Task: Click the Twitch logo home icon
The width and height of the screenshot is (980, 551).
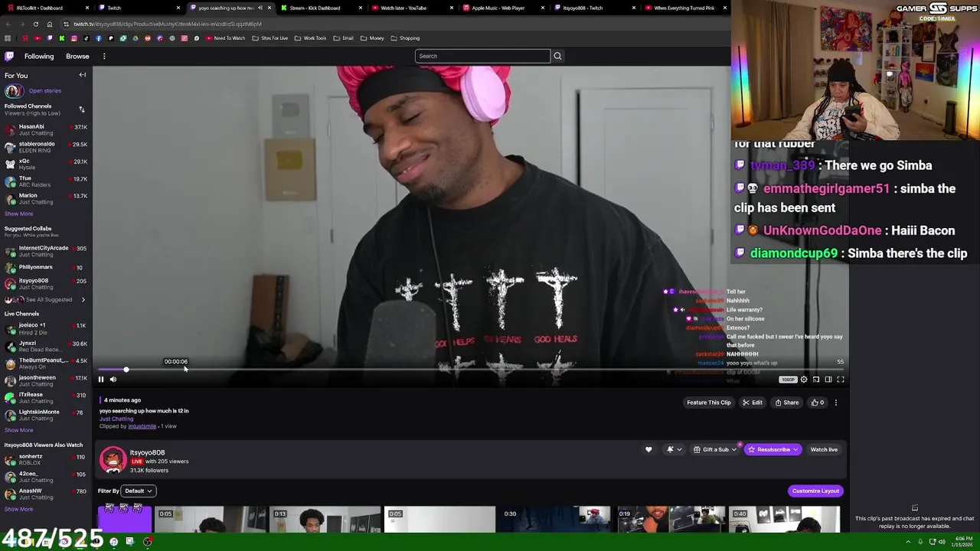Action: point(9,56)
